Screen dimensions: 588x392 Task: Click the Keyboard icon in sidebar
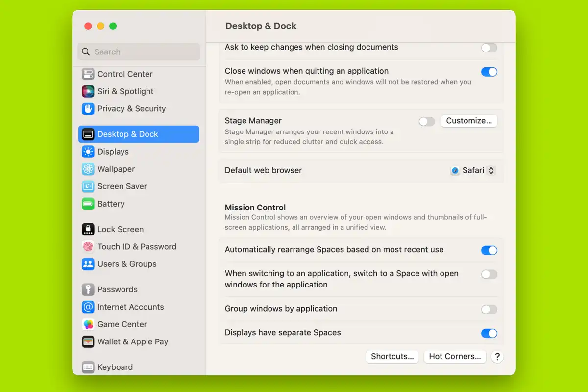[88, 367]
